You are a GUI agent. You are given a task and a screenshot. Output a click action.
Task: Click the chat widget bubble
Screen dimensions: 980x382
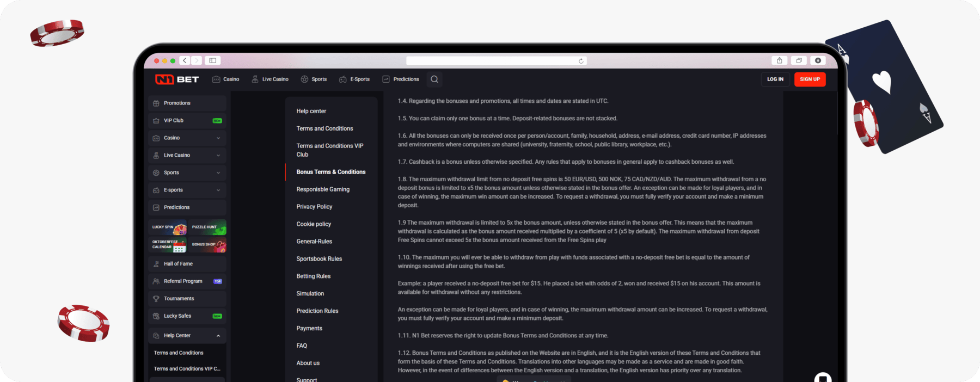[x=823, y=377]
